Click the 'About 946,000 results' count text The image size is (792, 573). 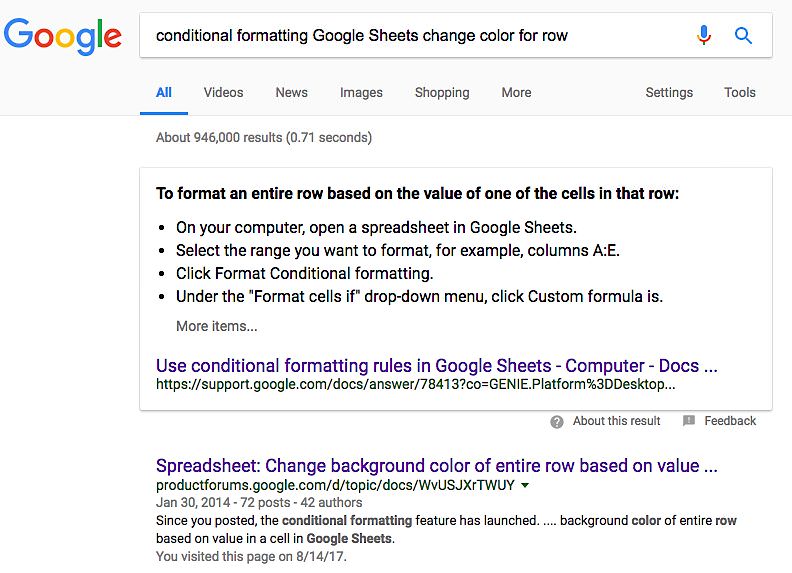pos(264,137)
